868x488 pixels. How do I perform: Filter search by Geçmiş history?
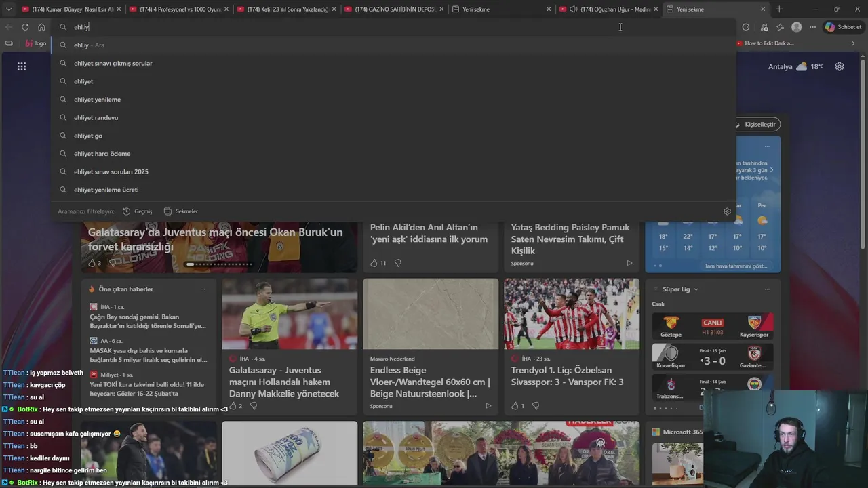pos(138,211)
